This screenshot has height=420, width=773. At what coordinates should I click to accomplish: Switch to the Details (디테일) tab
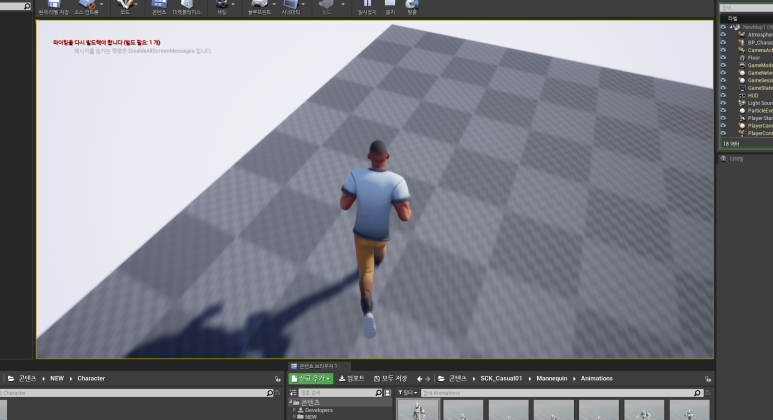click(x=733, y=159)
